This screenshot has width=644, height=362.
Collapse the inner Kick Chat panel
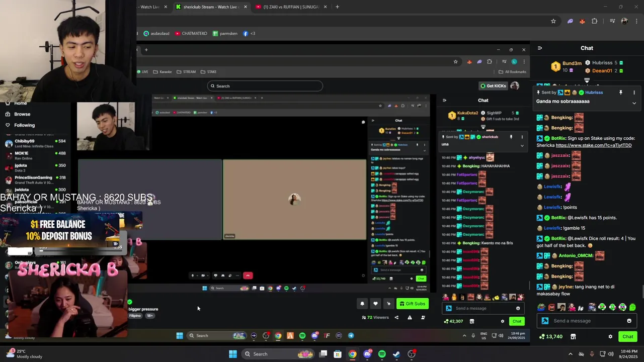tap(444, 101)
